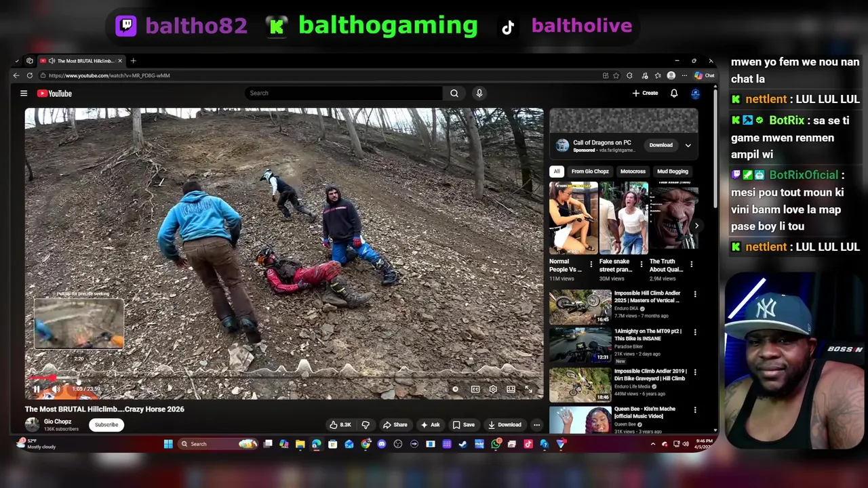This screenshot has height=488, width=868.
Task: Open menu for 1Almighty on The MT09 video
Action: point(695,332)
